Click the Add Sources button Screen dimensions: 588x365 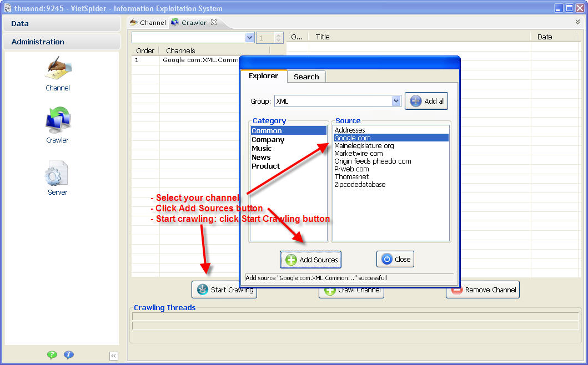pos(310,260)
